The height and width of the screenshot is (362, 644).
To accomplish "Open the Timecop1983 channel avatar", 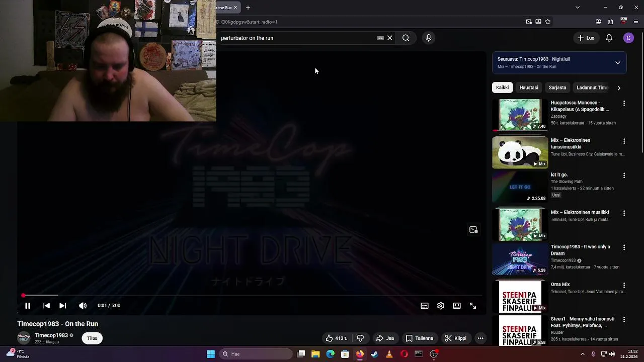I will (24, 338).
